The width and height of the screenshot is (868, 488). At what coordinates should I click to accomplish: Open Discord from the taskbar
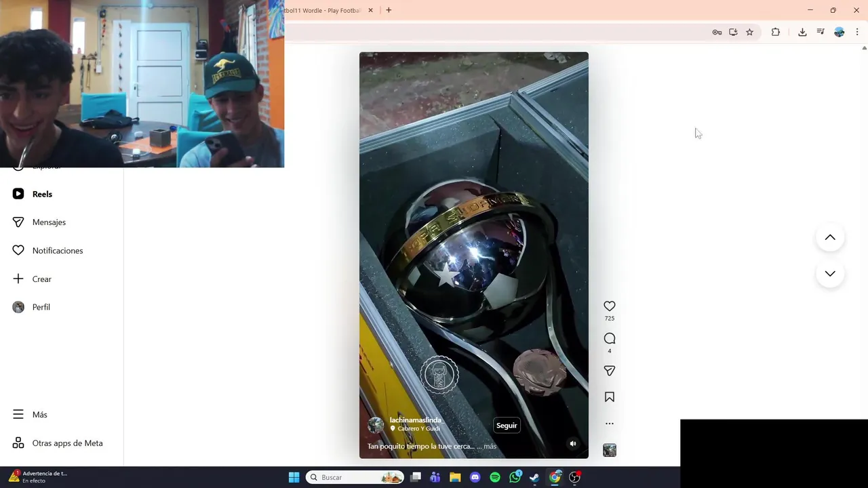coord(475,477)
